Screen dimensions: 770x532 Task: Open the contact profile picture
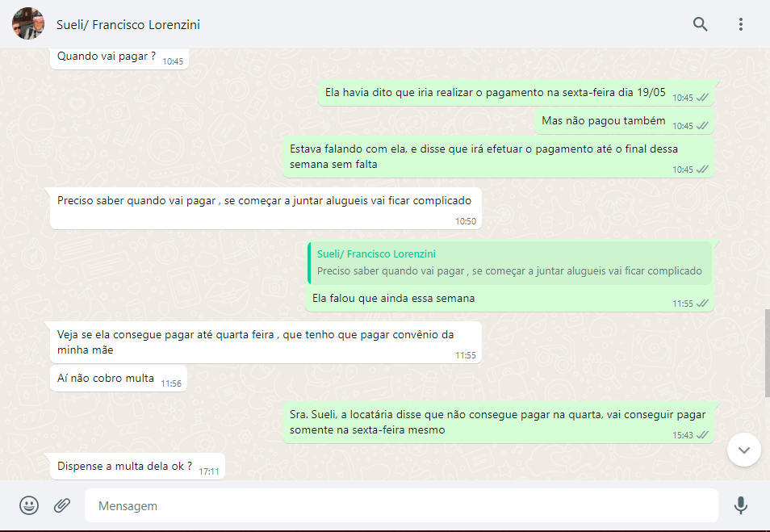click(28, 24)
